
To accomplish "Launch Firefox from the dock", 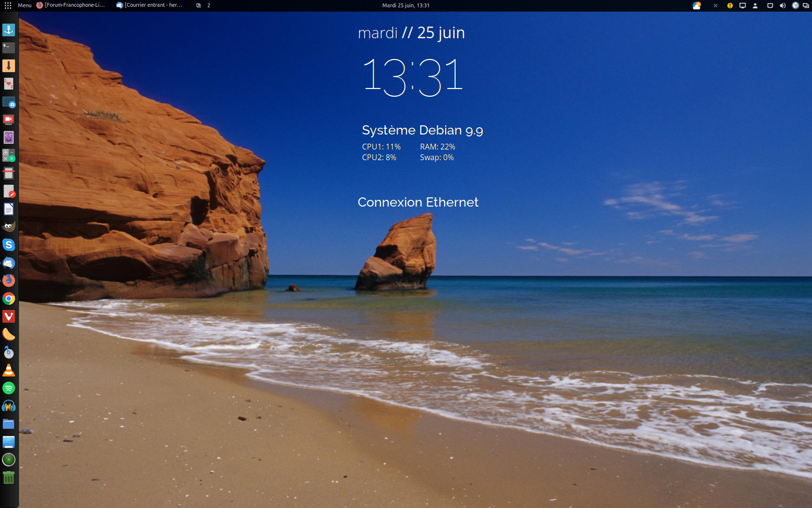I will coord(9,281).
